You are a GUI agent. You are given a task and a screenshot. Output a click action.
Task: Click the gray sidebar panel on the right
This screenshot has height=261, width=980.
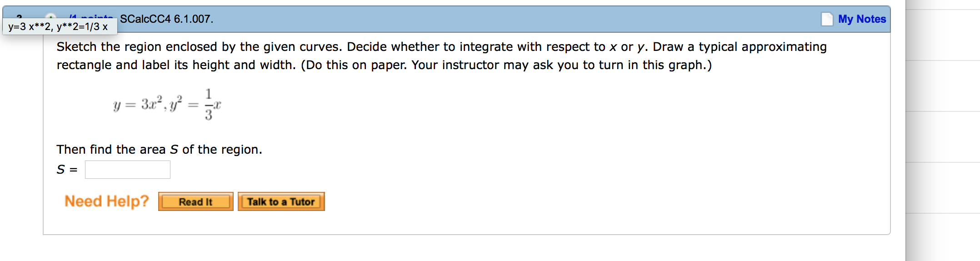943,136
